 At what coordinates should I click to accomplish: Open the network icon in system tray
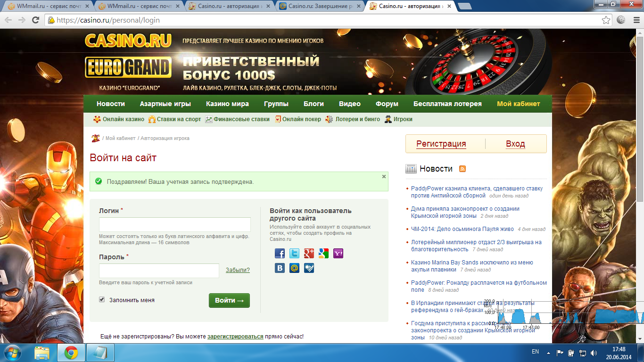pos(583,353)
